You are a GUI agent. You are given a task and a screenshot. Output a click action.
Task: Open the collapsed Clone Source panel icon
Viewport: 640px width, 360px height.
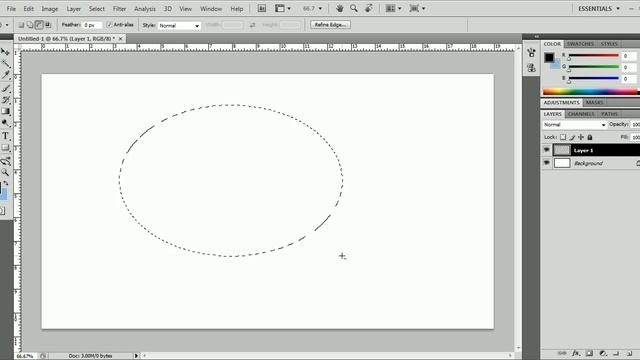click(531, 68)
